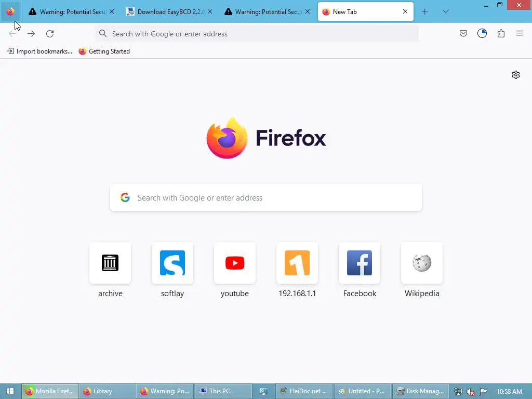Viewport: 532px width, 399px height.
Task: Open Untitled - P... taskbar window
Action: click(362, 391)
